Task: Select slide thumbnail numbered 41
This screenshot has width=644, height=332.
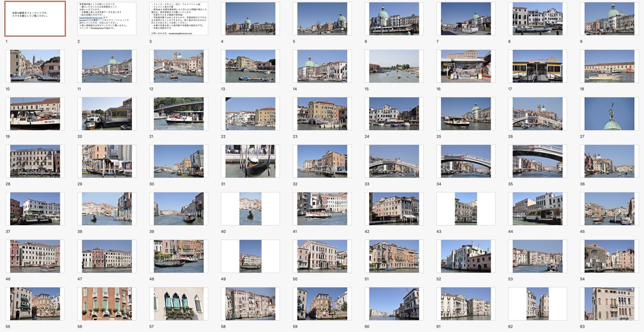Action: (323, 209)
